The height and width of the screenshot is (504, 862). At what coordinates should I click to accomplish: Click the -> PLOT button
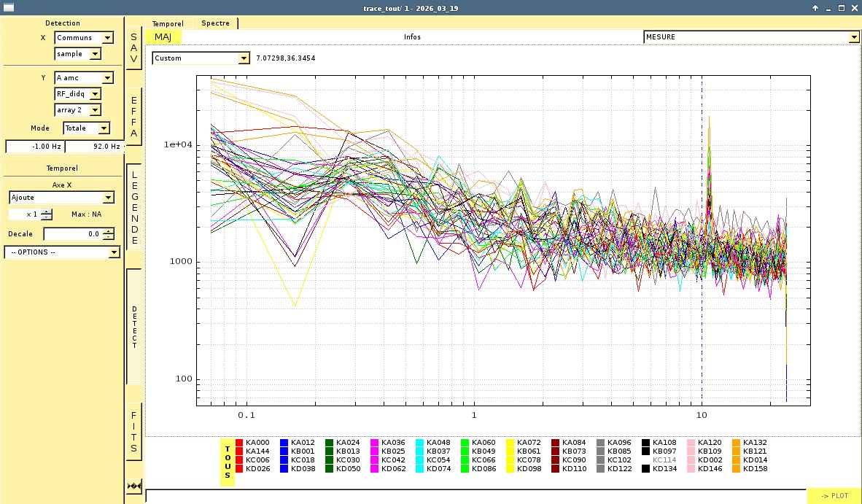[x=834, y=496]
